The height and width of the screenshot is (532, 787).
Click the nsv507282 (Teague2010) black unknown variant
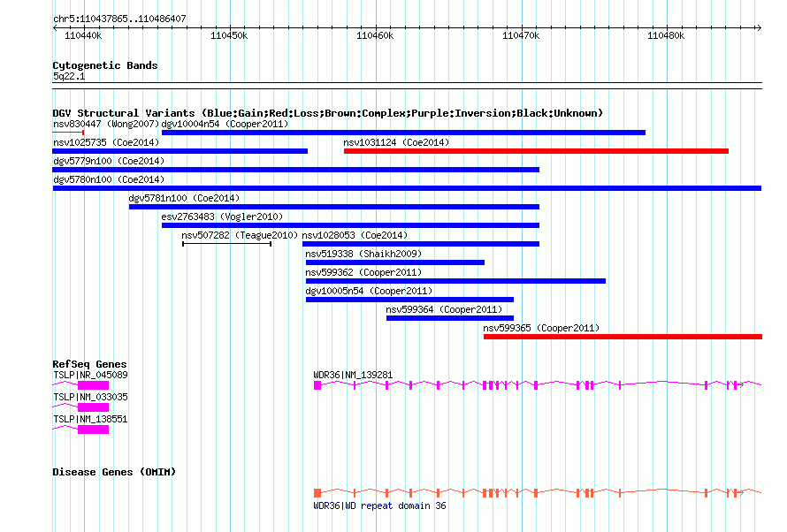coord(227,244)
